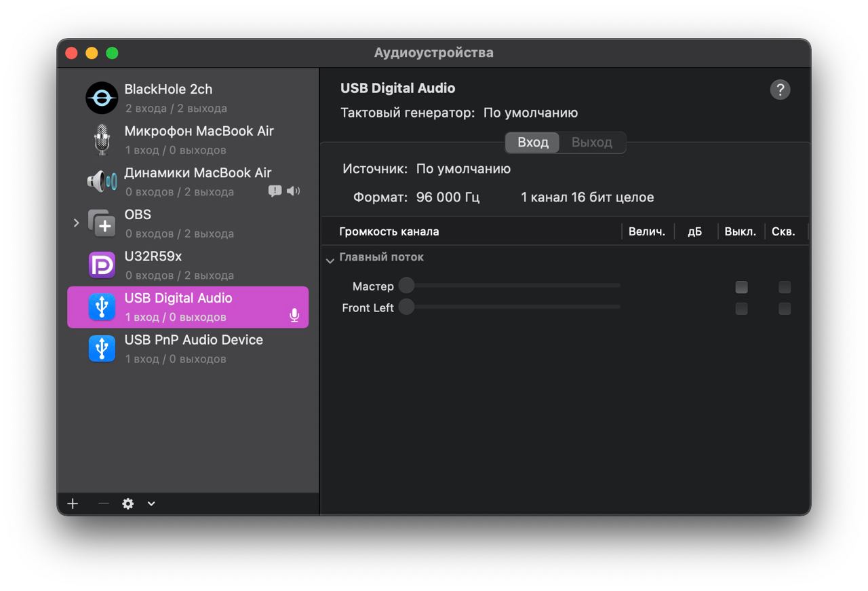Toggle the Мастер thru checkbox
Image resolution: width=868 pixels, height=591 pixels.
pos(785,287)
